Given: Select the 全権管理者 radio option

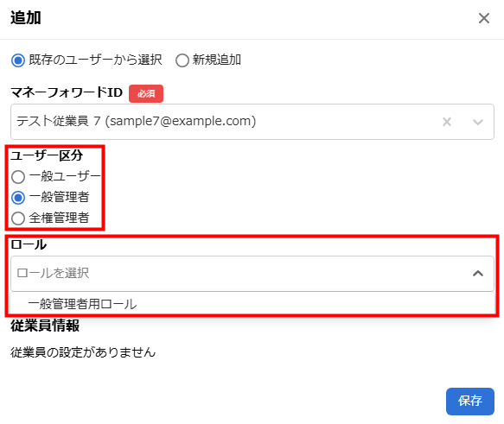Looking at the screenshot, I should (18, 218).
